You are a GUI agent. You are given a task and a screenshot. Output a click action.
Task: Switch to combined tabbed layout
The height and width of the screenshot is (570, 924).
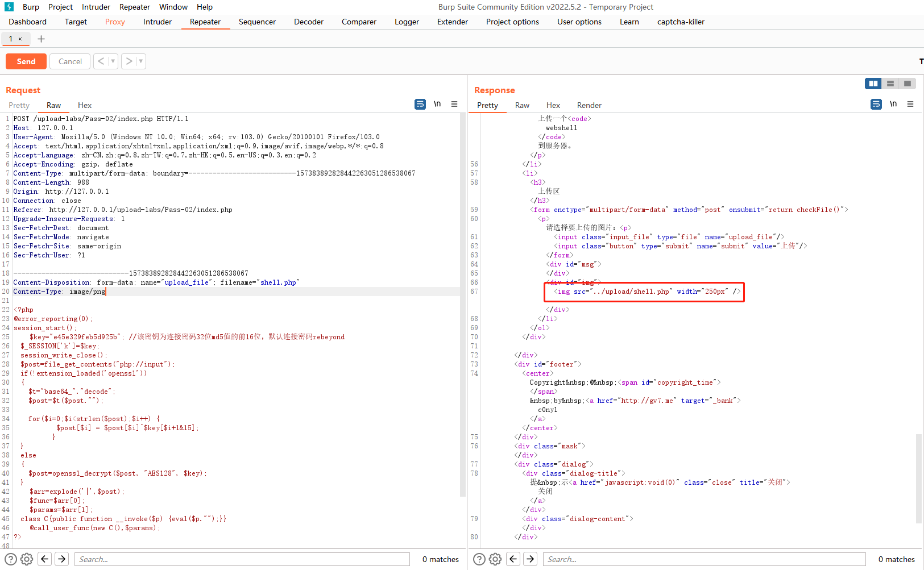pyautogui.click(x=908, y=84)
